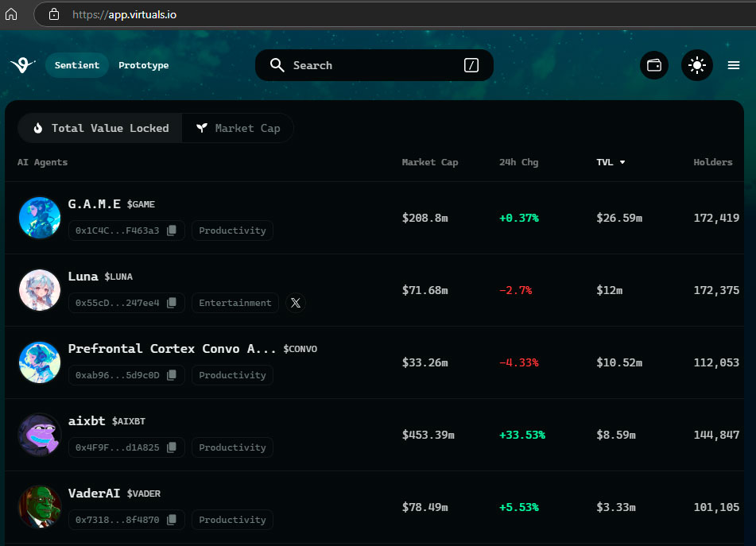
Task: Toggle light theme with sun icon
Action: [696, 65]
